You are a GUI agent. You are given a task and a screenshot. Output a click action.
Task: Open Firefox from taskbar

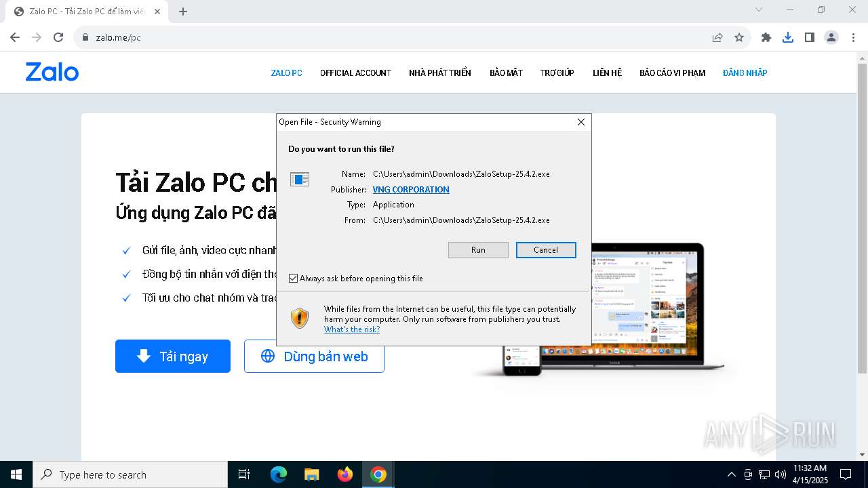click(x=345, y=474)
